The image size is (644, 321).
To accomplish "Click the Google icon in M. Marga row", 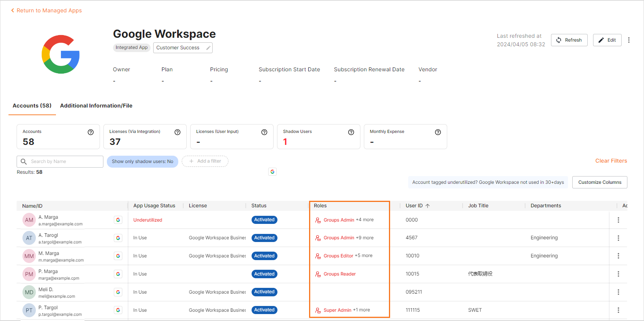I will 118,256.
